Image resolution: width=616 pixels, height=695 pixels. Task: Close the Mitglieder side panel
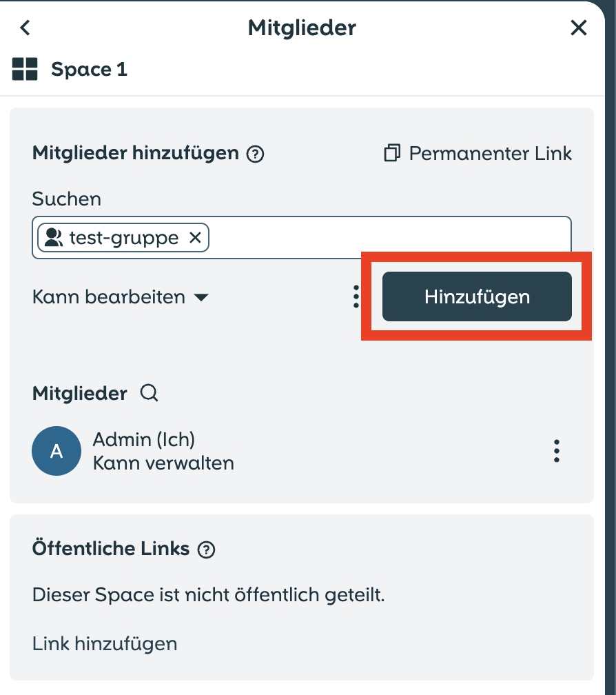click(x=578, y=28)
